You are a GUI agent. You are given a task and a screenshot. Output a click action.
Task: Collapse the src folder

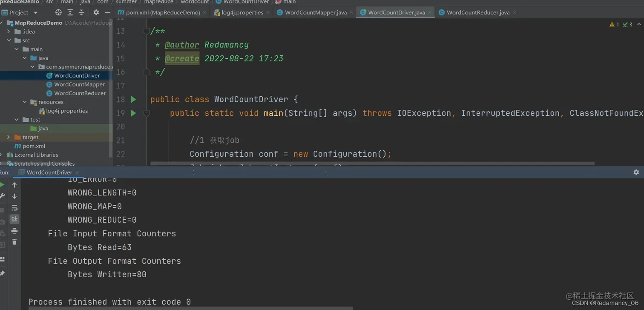tap(9, 40)
